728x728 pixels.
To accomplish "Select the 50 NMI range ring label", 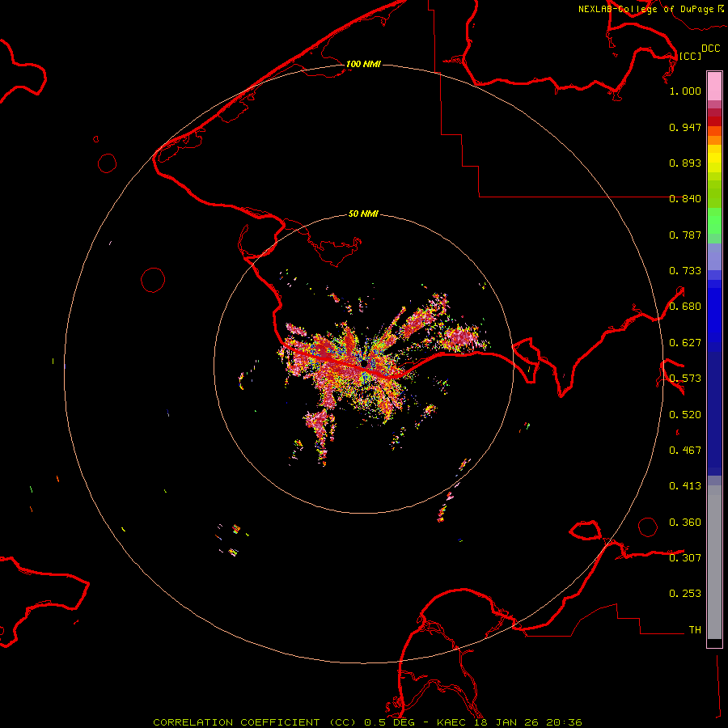I will [x=363, y=214].
